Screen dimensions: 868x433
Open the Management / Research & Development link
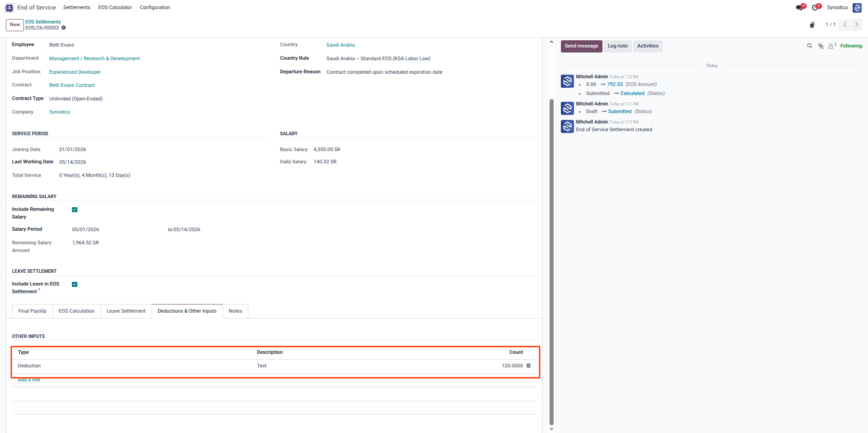95,59
